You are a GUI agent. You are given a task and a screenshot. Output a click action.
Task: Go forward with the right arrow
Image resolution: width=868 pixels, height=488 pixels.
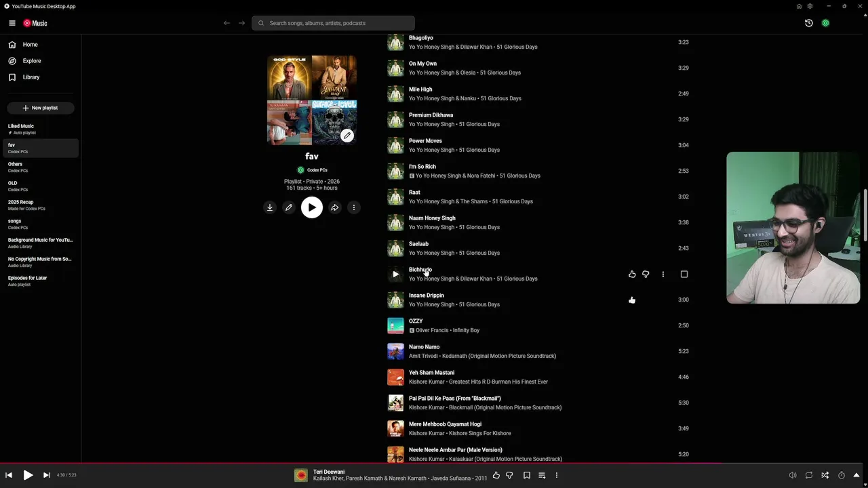pos(241,23)
